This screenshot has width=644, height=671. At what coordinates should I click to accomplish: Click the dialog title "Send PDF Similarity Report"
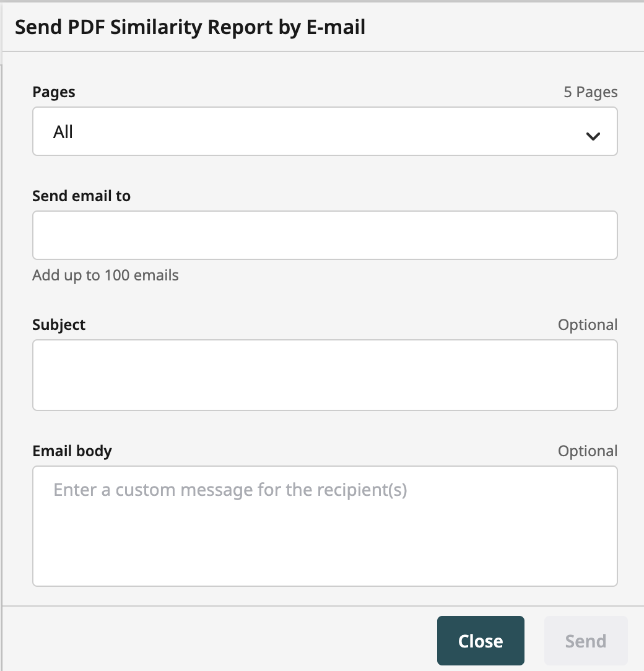(190, 27)
